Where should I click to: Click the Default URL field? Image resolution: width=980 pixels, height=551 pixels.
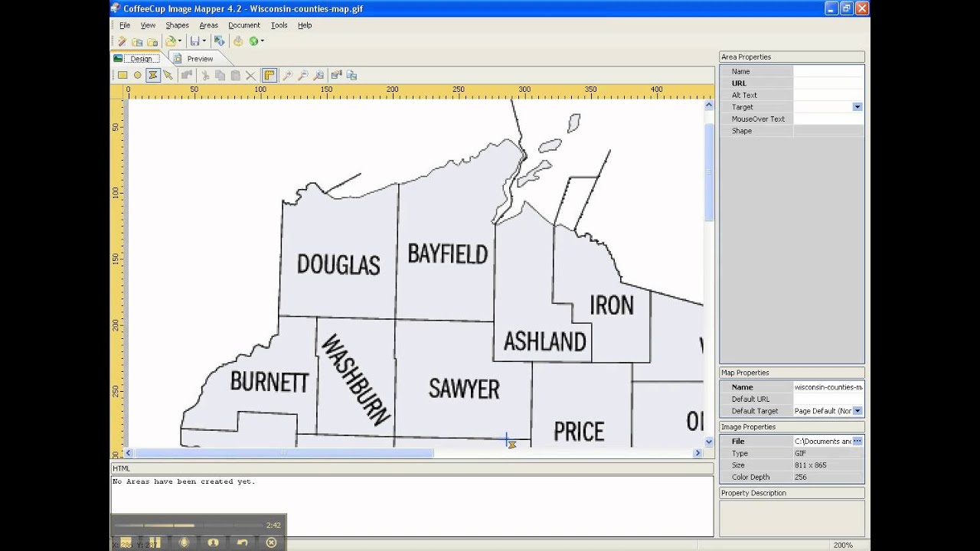click(x=828, y=399)
